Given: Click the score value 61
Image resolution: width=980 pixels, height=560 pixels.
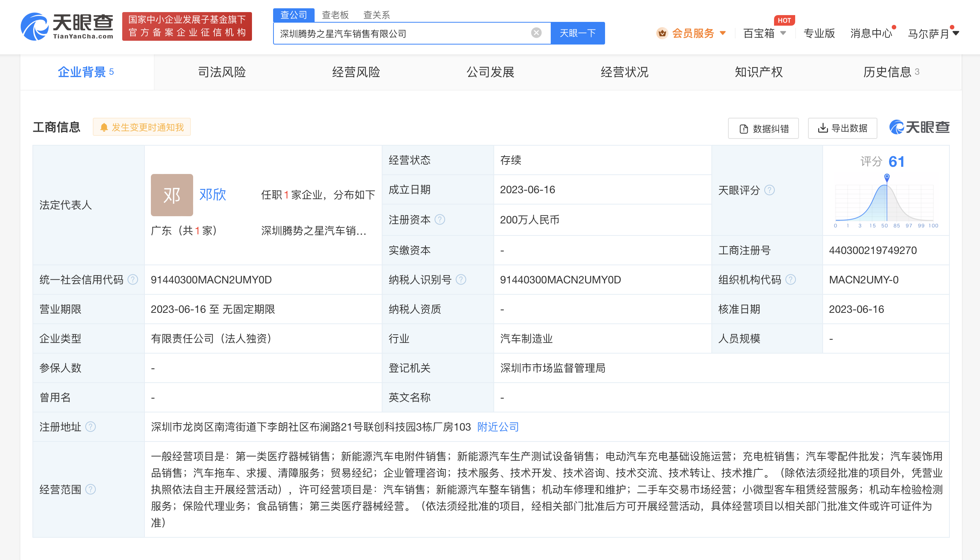Looking at the screenshot, I should pos(896,162).
